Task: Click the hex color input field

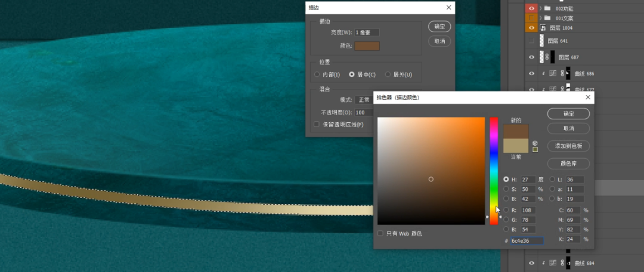Action: click(x=527, y=241)
